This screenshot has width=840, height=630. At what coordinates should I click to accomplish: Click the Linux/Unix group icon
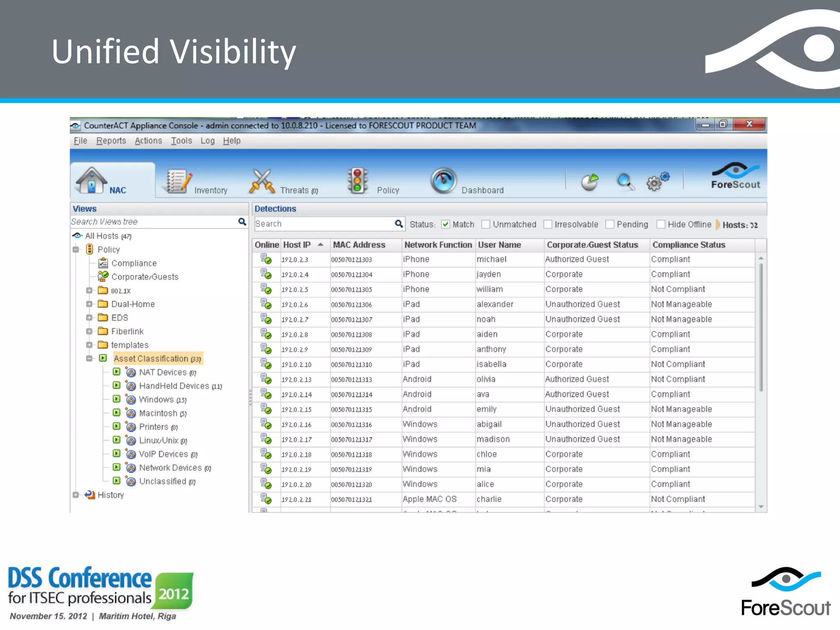(130, 441)
